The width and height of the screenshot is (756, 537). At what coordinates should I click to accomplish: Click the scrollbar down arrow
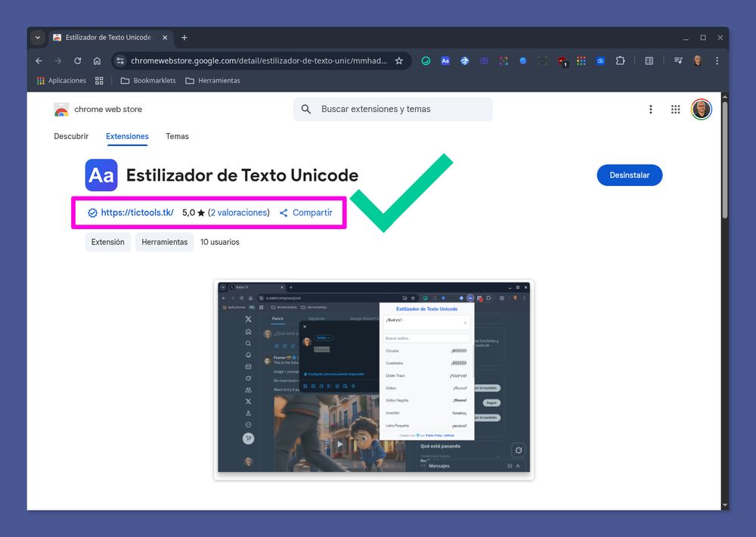725,506
